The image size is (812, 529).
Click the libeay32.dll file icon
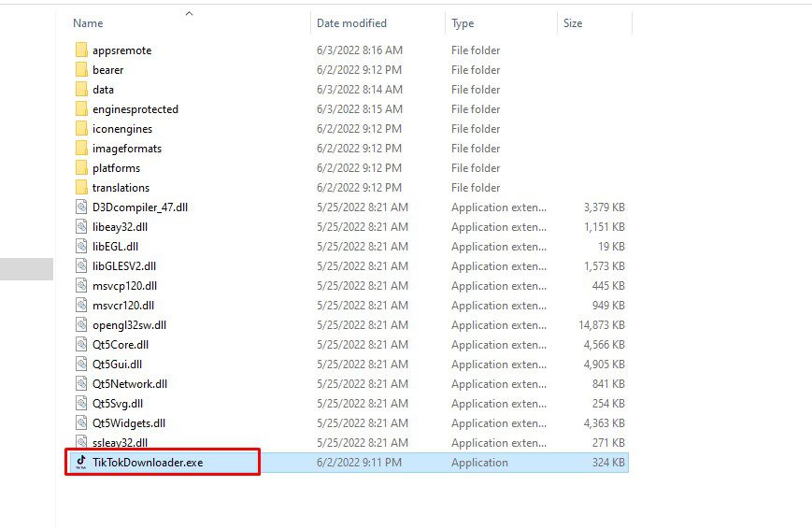pos(81,227)
